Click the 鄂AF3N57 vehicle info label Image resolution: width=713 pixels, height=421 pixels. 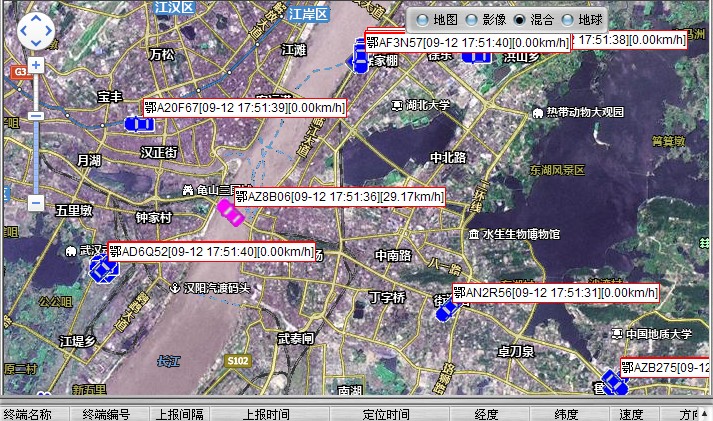pyautogui.click(x=468, y=42)
